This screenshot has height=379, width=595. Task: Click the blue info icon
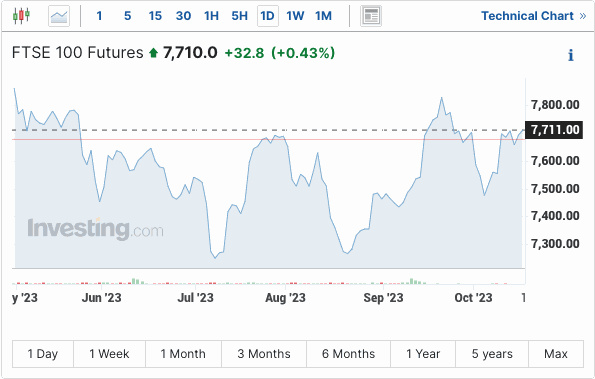point(570,55)
